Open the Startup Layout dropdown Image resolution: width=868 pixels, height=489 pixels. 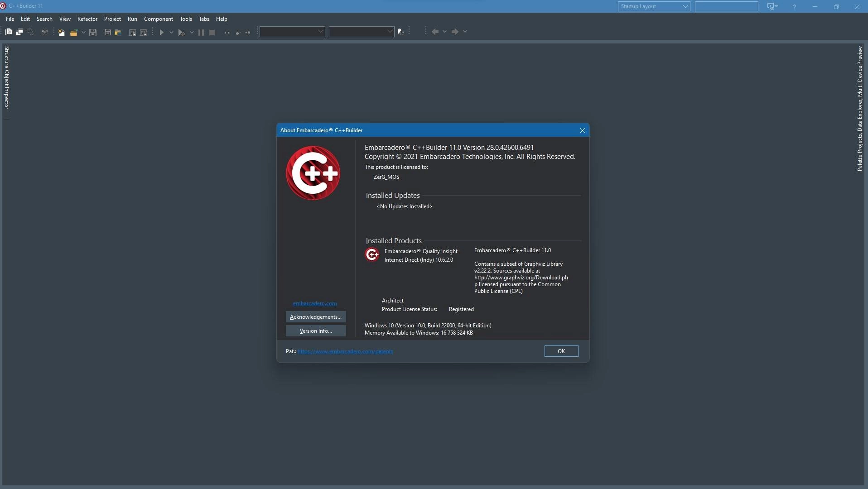point(654,6)
